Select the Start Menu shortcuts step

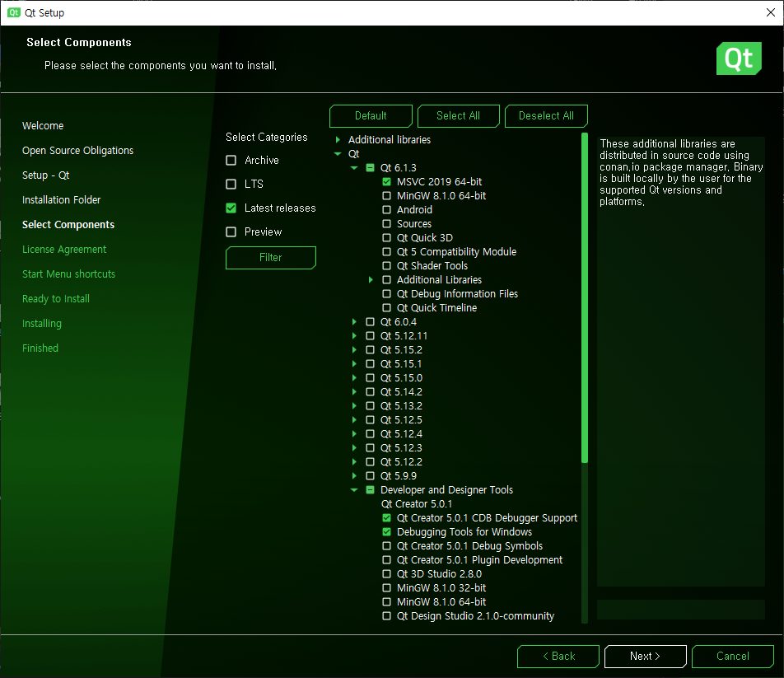coord(68,274)
